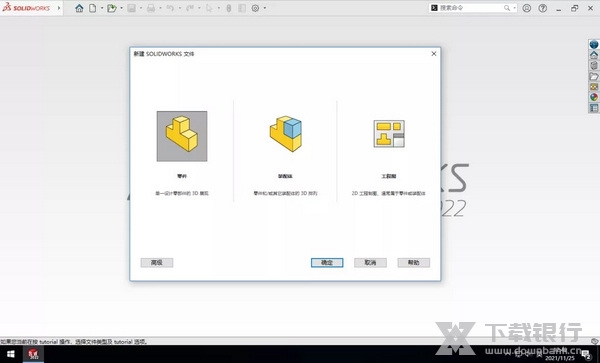This screenshot has height=363, width=600.
Task: Click the Advanced (高级) button
Action: (x=157, y=262)
